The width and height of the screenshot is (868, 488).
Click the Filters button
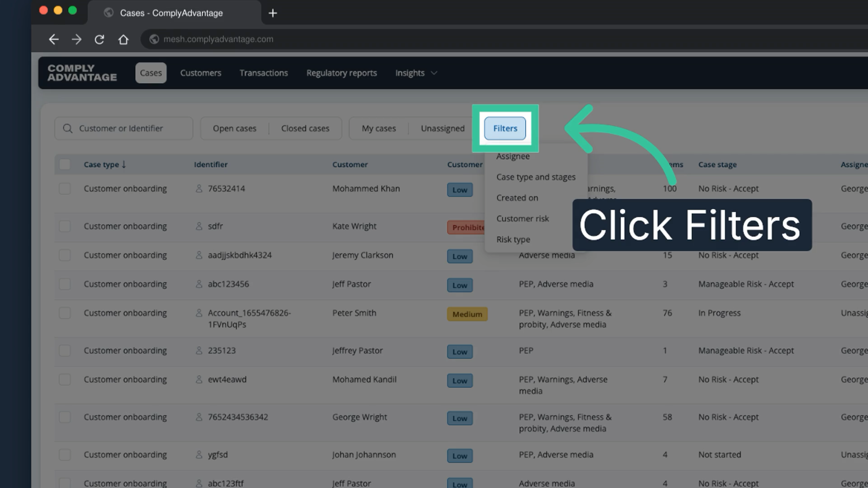(505, 128)
